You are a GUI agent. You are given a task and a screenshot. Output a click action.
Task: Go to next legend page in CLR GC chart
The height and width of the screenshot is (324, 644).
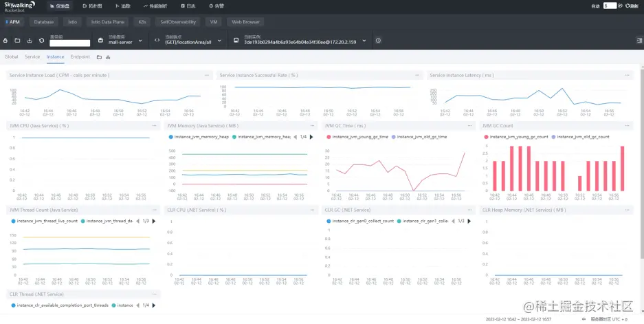click(469, 222)
